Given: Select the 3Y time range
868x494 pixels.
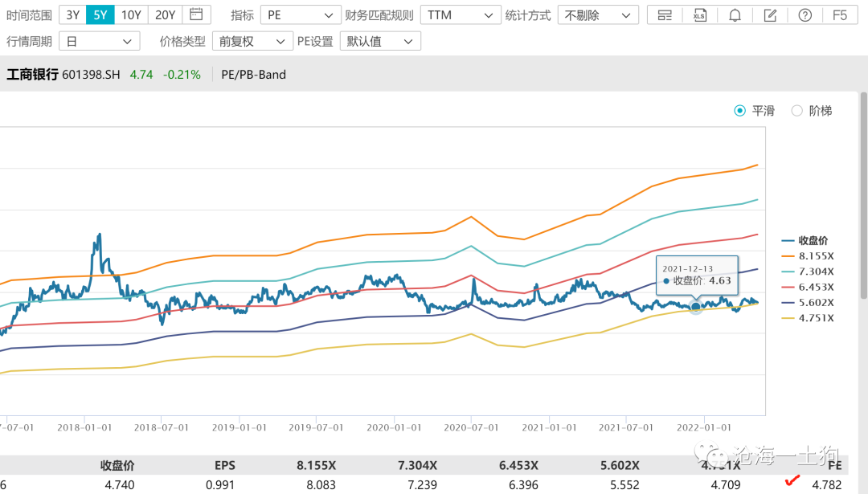Looking at the screenshot, I should coord(72,15).
